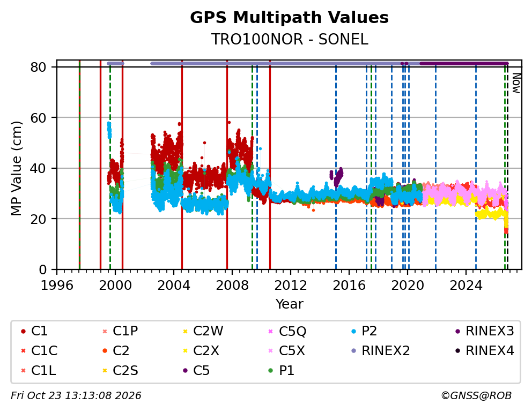
Task: Click the 80 y-axis tick label
Action: [x=38, y=67]
